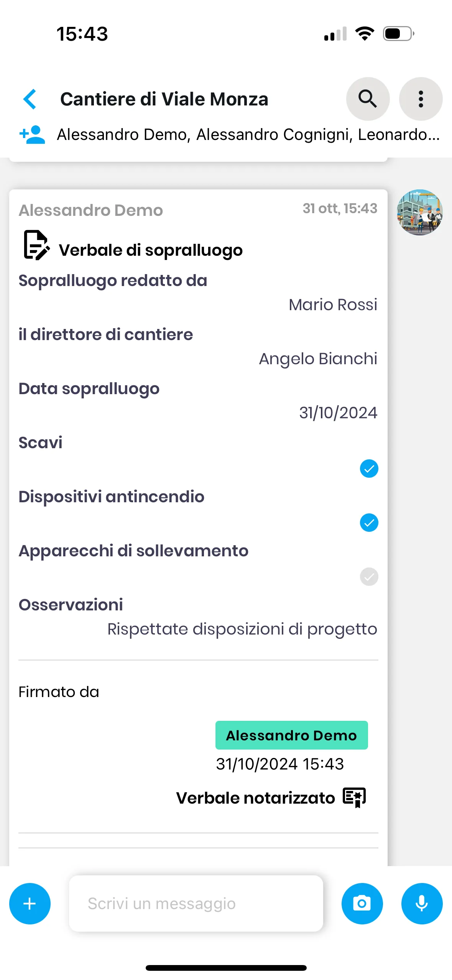
Task: Toggle the Dispositivi antincendio checkbox
Action: tap(369, 523)
